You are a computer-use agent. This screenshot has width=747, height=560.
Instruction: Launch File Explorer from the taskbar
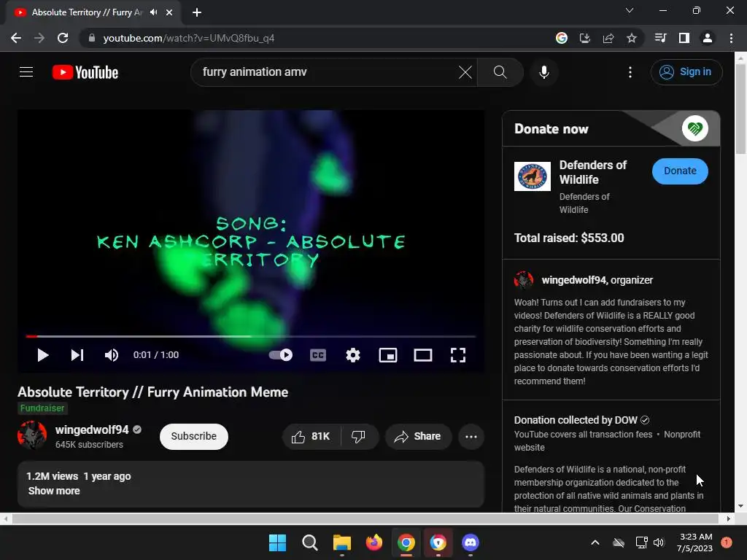[x=341, y=542]
